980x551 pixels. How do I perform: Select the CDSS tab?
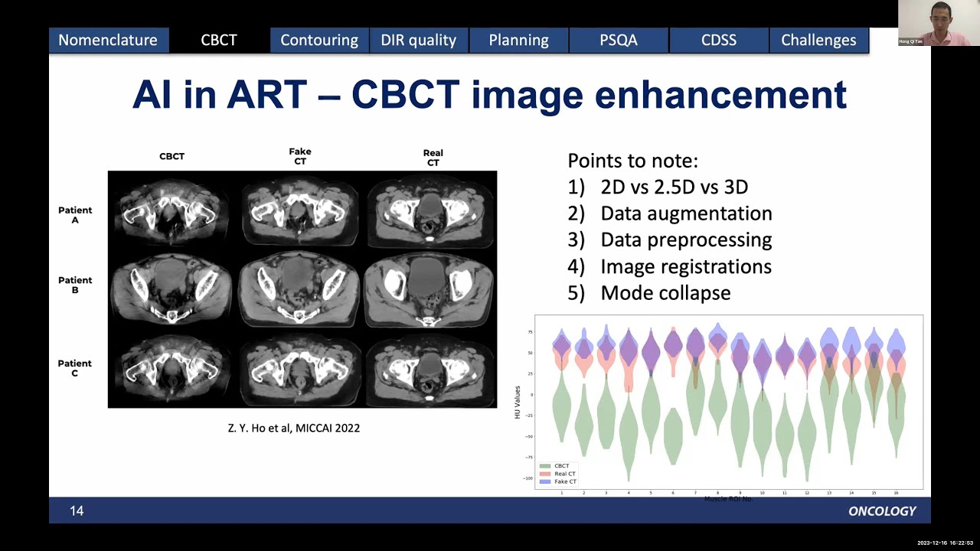click(719, 40)
